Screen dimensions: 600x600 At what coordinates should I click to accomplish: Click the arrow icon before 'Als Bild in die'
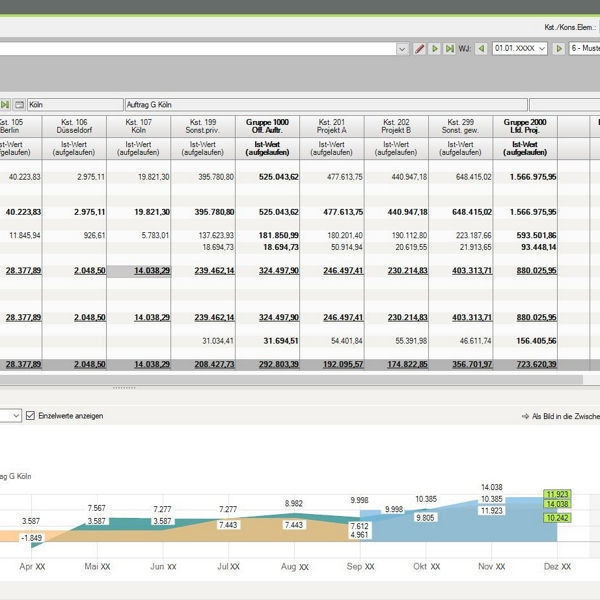click(x=524, y=416)
